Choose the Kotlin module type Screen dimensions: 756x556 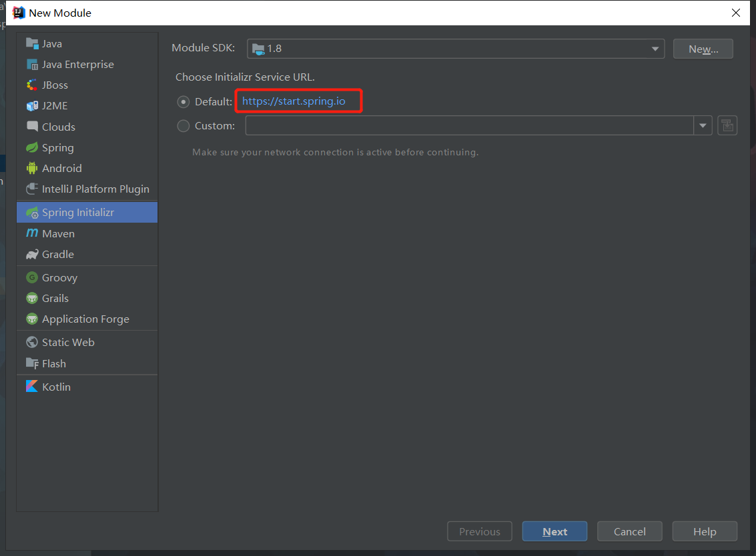tap(87, 387)
